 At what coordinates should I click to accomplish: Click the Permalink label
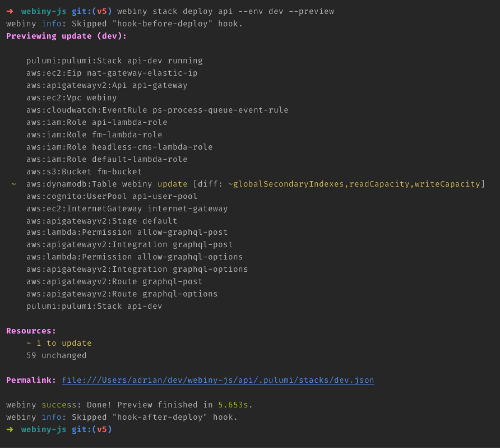[31, 380]
